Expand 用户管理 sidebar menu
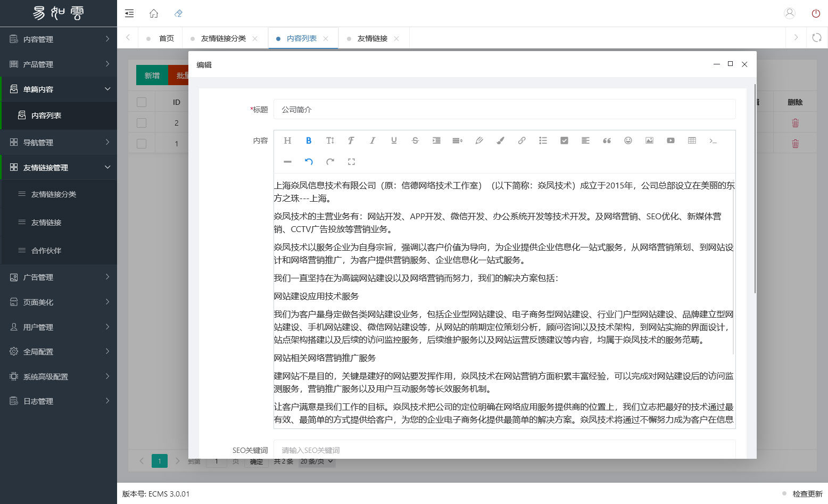Screen dimensions: 828x504 (x=59, y=327)
